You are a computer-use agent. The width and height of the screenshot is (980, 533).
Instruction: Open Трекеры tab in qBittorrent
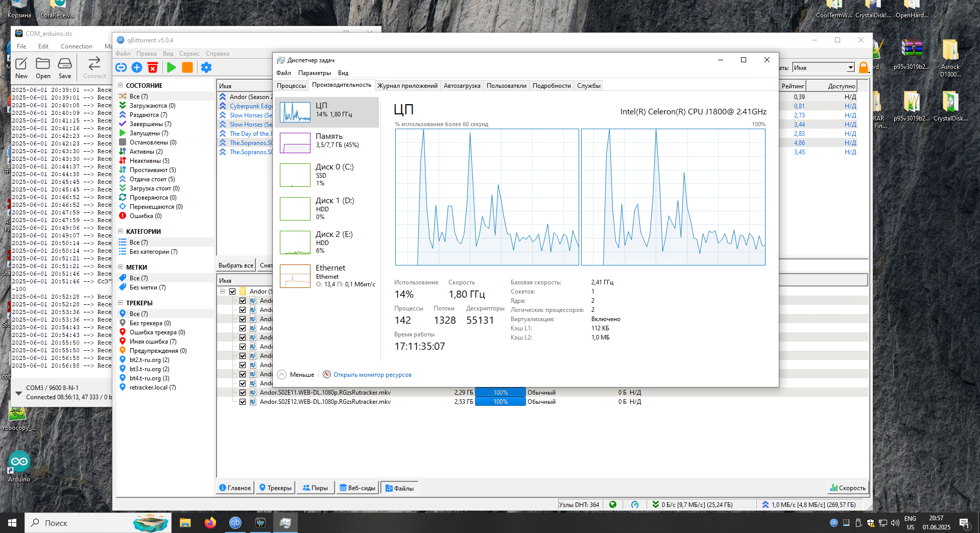pyautogui.click(x=275, y=488)
